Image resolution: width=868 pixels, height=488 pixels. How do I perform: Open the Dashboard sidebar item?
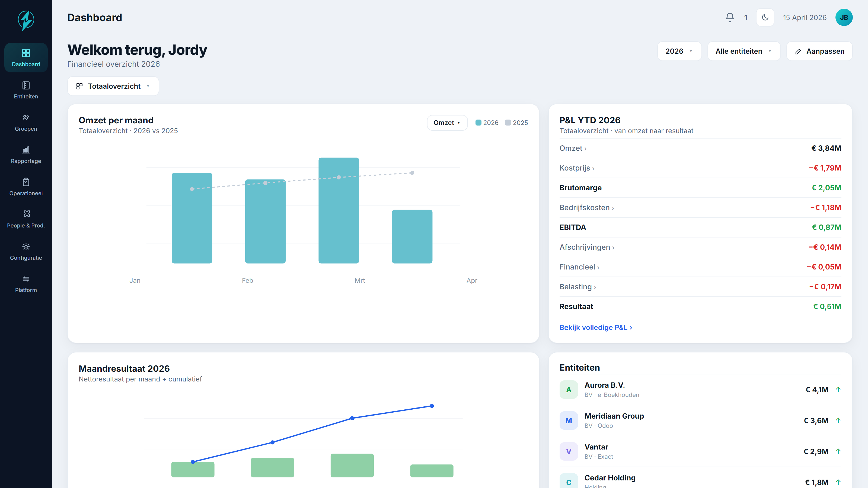tap(26, 57)
